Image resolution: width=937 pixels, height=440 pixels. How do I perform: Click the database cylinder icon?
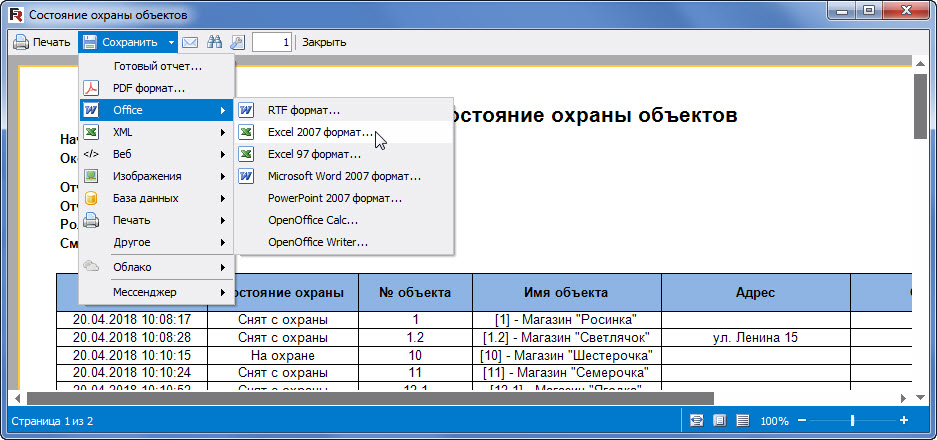91,198
